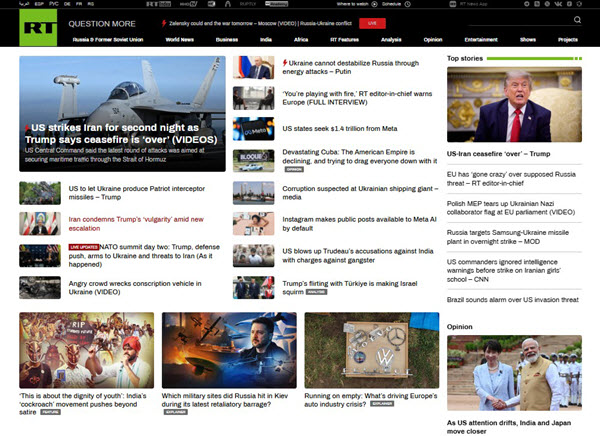Open the World News section
Image resolution: width=600 pixels, height=436 pixels.
click(179, 39)
